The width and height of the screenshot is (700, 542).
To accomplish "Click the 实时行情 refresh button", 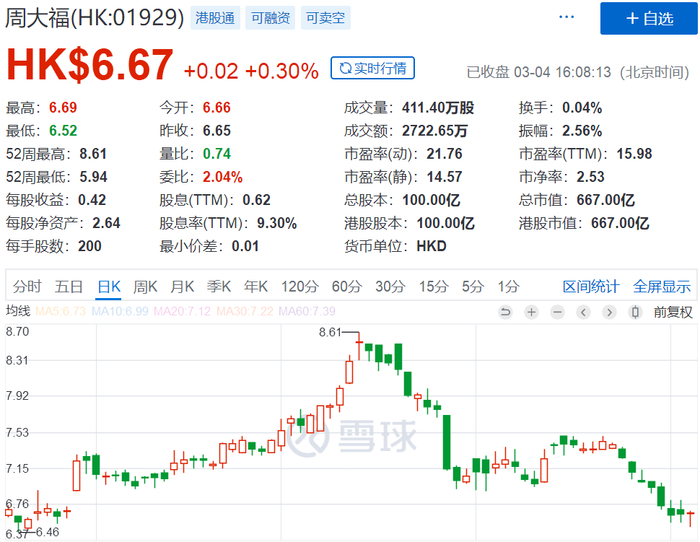I will pos(373,68).
